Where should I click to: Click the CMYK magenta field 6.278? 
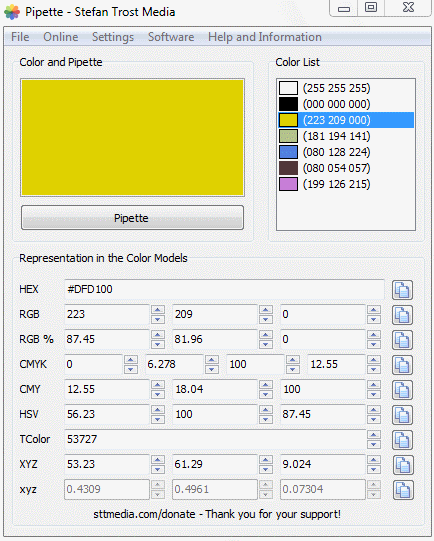(x=174, y=364)
